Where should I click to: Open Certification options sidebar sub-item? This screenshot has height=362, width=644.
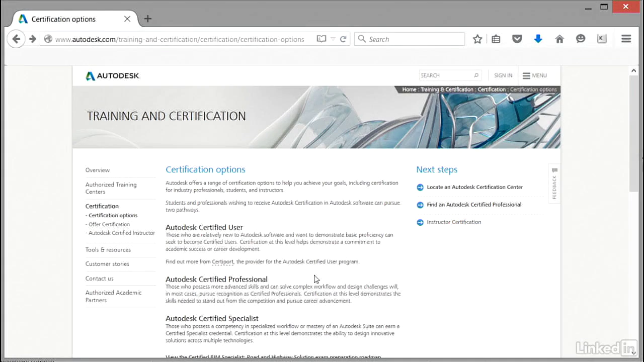tap(112, 215)
